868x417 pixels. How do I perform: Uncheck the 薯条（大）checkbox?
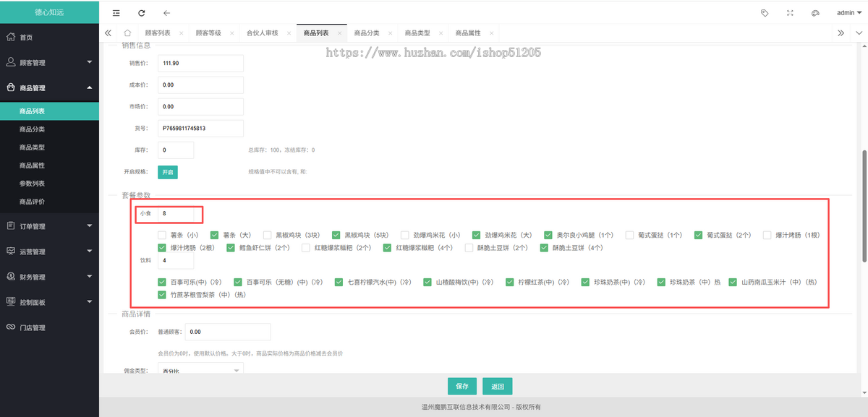[x=214, y=234]
